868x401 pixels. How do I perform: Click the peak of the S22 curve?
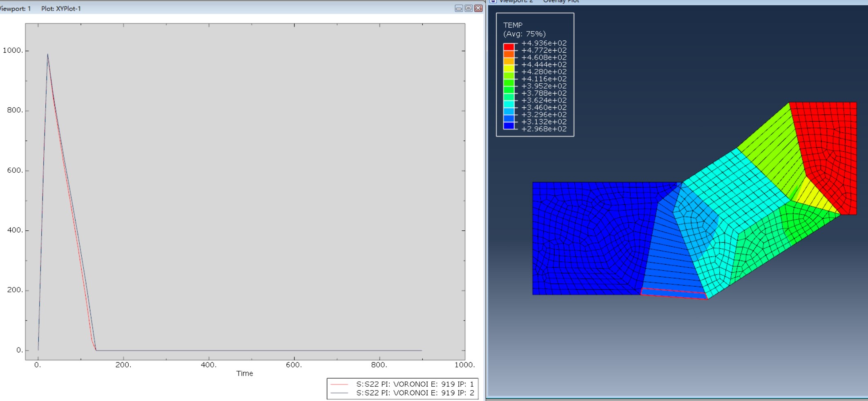pos(47,54)
